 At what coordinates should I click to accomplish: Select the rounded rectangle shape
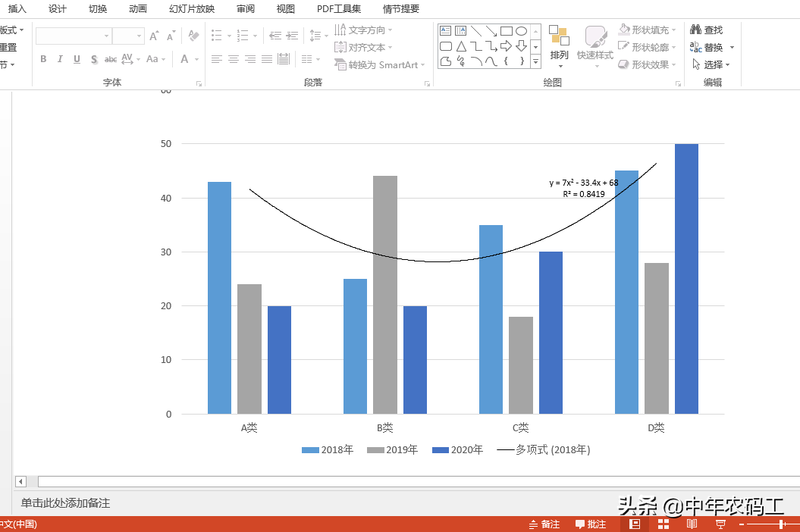click(x=445, y=46)
